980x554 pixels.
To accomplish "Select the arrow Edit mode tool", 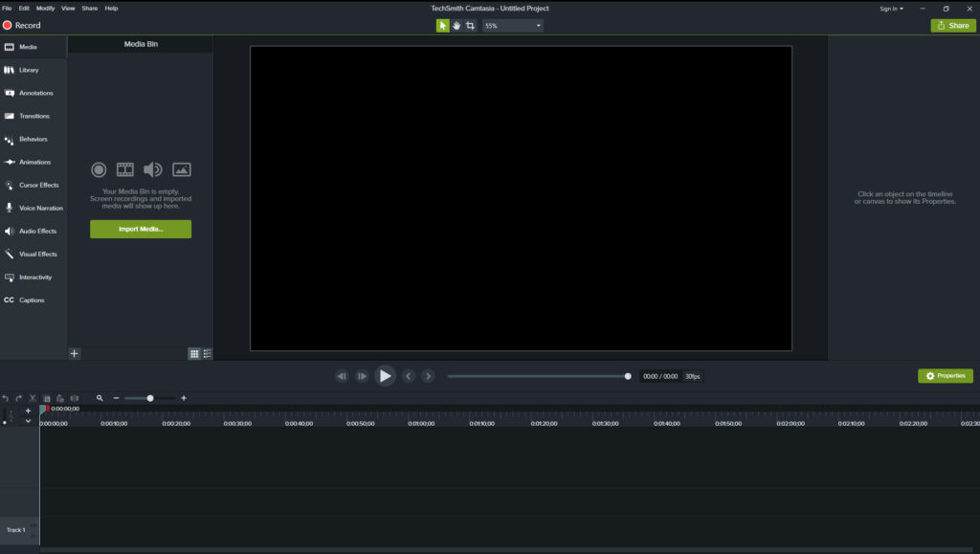I will click(442, 26).
